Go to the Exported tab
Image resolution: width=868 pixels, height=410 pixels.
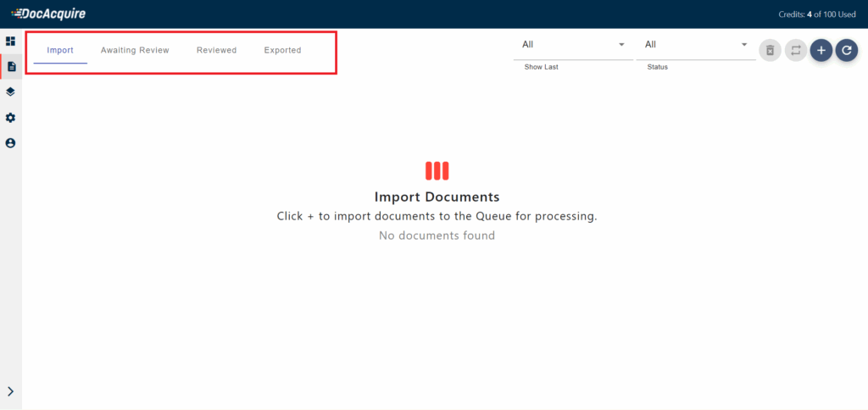tap(282, 51)
